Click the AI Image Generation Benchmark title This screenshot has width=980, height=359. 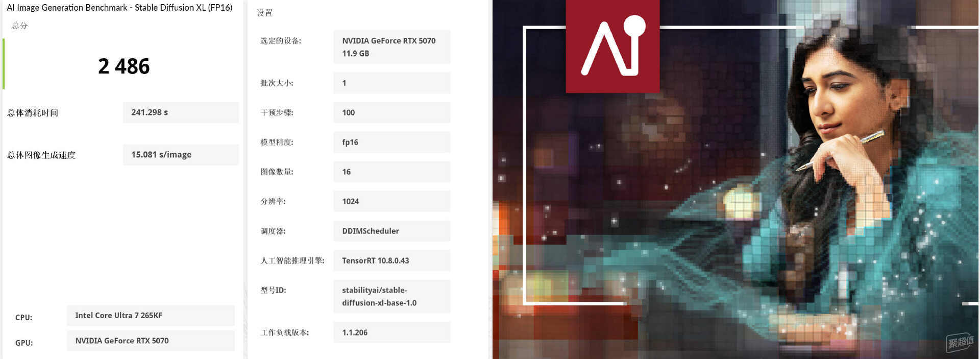point(119,8)
